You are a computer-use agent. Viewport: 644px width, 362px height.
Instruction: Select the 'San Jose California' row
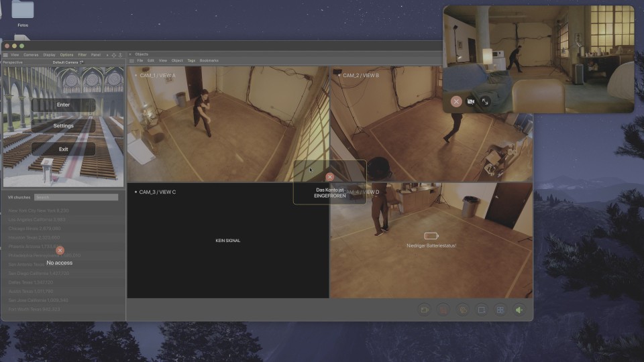point(38,300)
